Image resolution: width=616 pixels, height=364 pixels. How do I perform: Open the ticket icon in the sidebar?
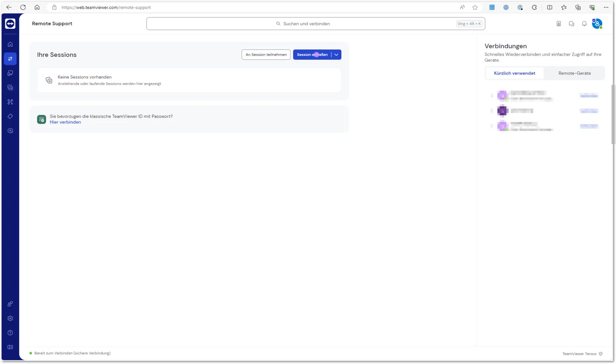[x=10, y=116]
